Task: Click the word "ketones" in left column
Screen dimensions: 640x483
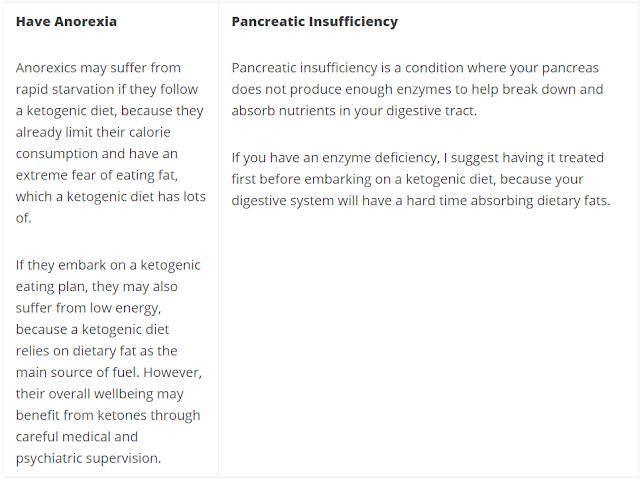Action: 129,415
